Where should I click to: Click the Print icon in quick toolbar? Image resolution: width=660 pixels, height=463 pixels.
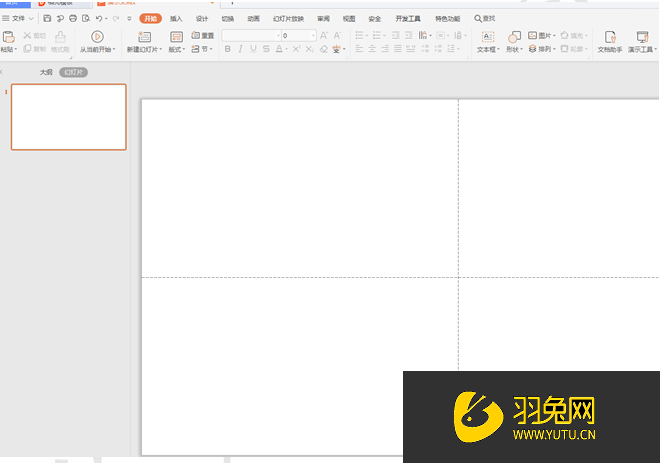(73, 19)
